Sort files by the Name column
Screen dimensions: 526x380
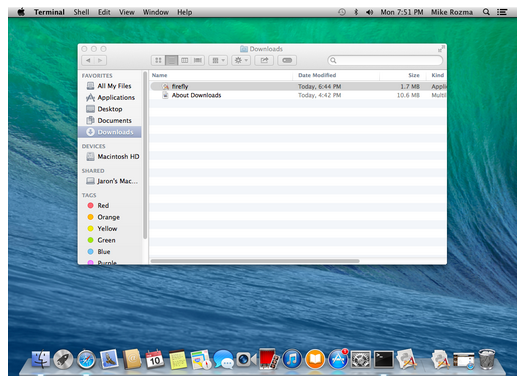[x=221, y=75]
